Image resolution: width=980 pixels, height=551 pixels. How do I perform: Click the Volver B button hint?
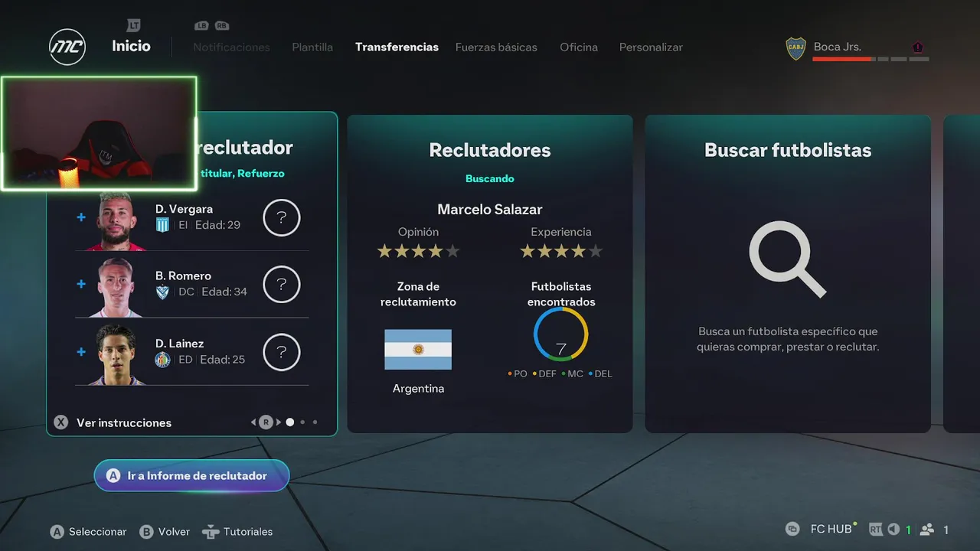165,532
